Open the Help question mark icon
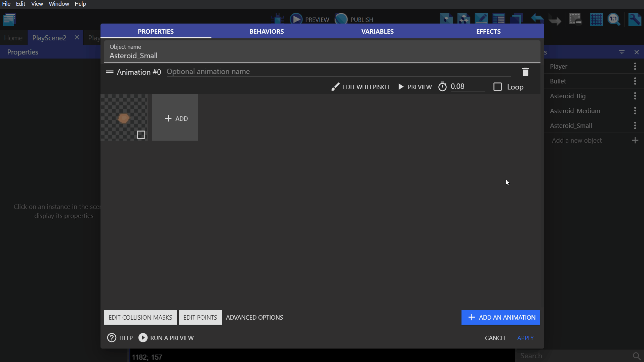The image size is (644, 362). point(112,338)
